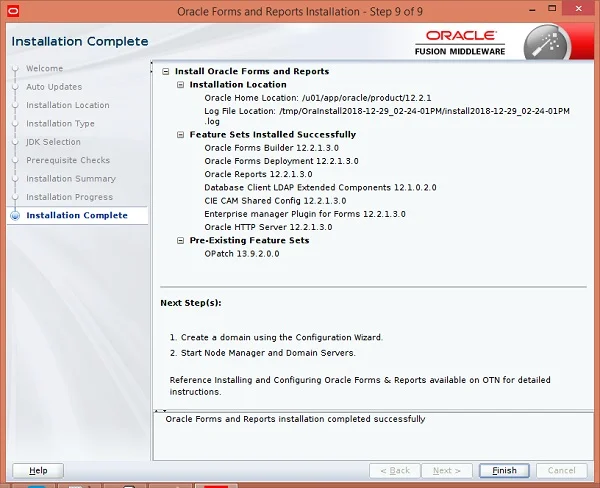Minimize the installer window
600x488 pixels.
pyautogui.click(x=532, y=9)
